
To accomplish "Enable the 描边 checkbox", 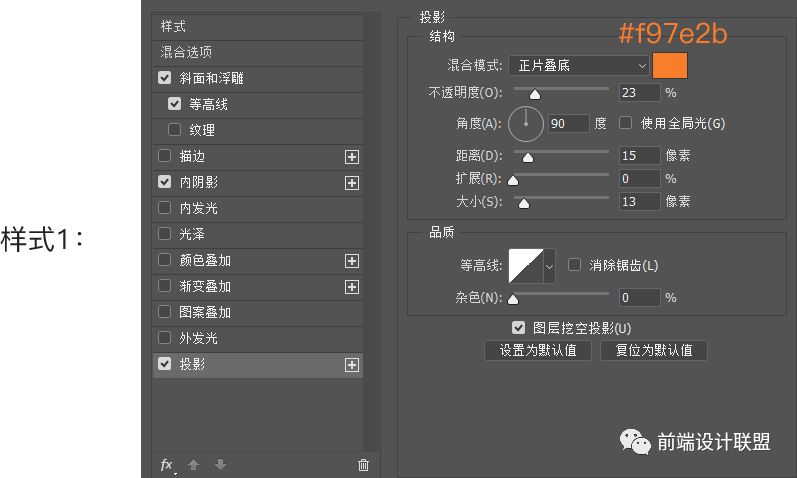I will [x=164, y=155].
